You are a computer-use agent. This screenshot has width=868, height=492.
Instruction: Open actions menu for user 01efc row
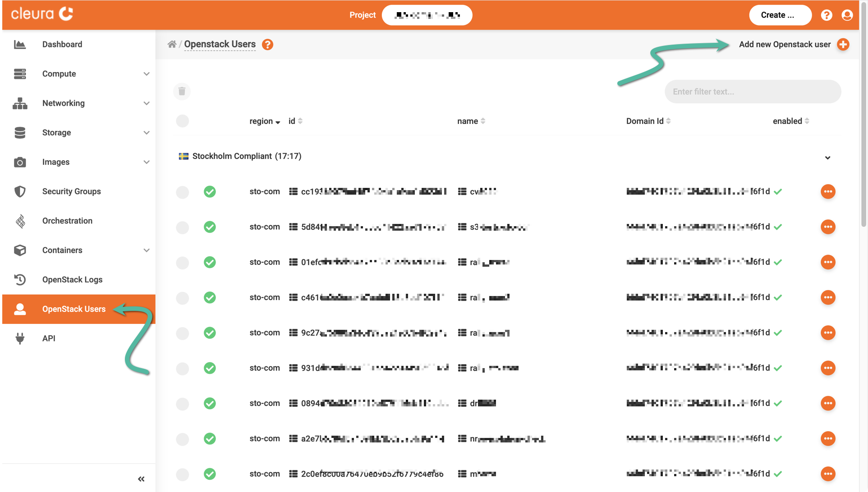828,262
